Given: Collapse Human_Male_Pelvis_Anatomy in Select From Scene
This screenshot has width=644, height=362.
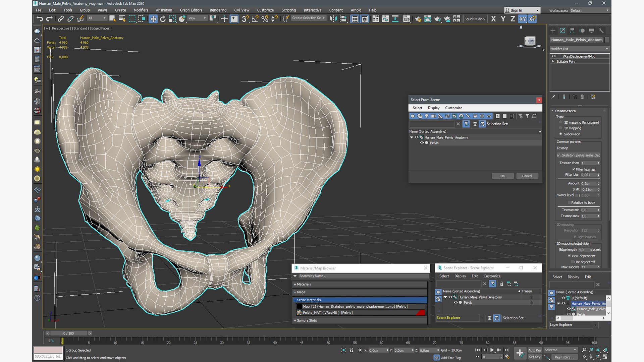Looking at the screenshot, I should click(x=412, y=137).
